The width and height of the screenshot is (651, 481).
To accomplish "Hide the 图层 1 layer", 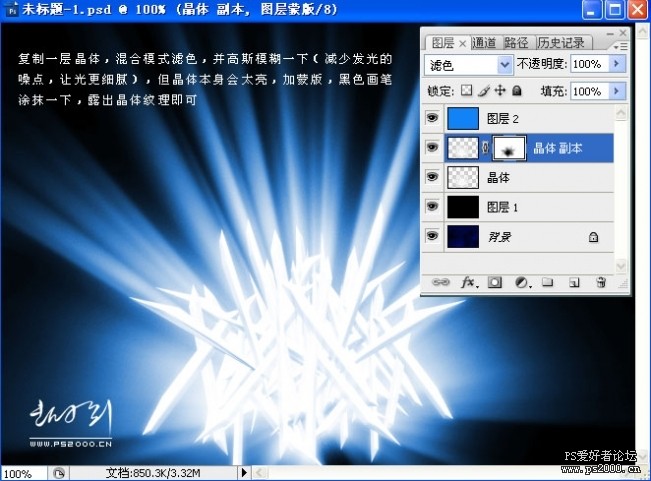I will coord(432,206).
